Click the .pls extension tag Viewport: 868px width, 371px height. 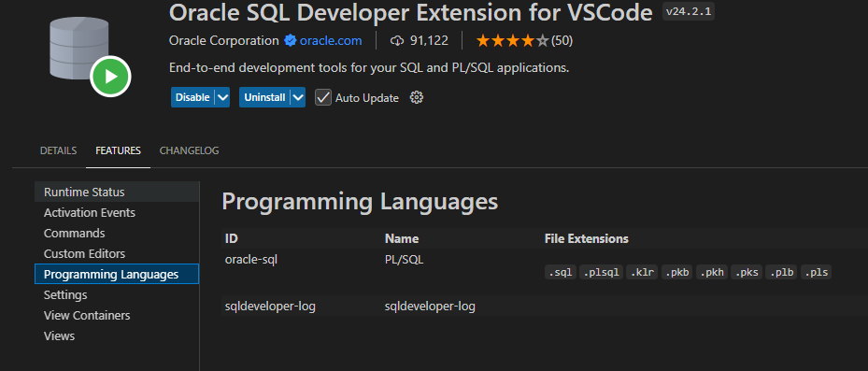click(x=816, y=272)
